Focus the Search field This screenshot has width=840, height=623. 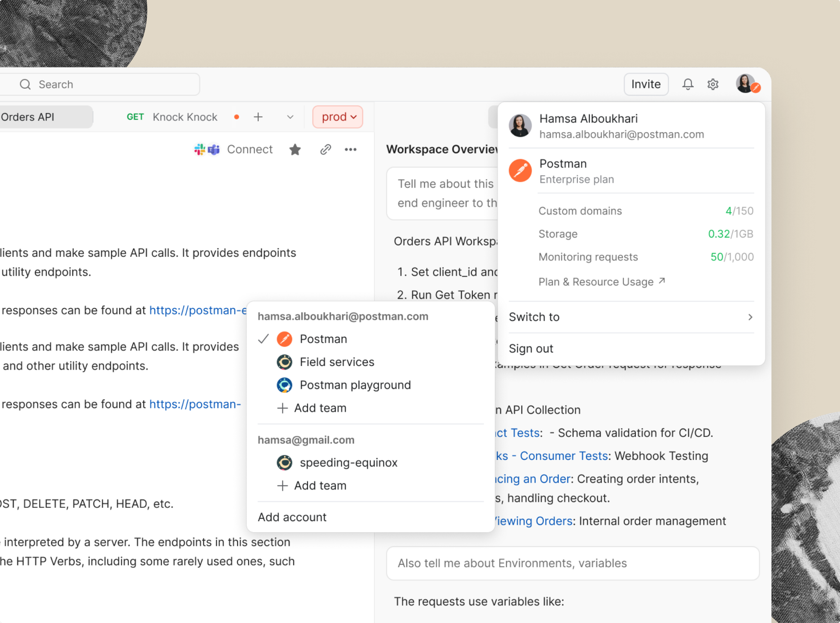click(x=100, y=85)
